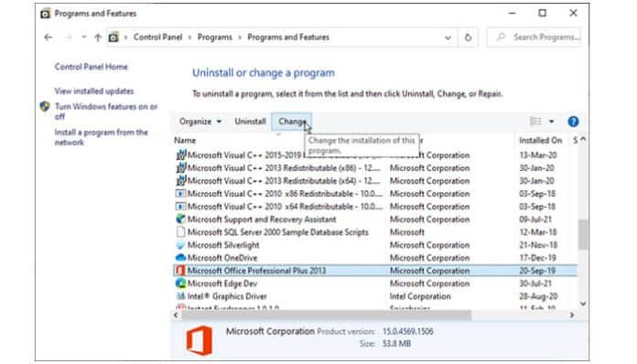Click Programs and Features title bar icon

(x=45, y=14)
